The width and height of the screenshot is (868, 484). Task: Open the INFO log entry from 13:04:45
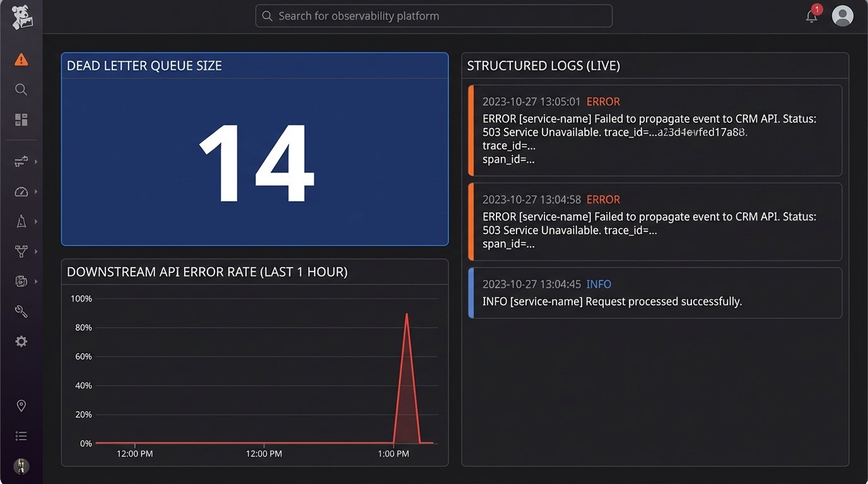click(654, 292)
